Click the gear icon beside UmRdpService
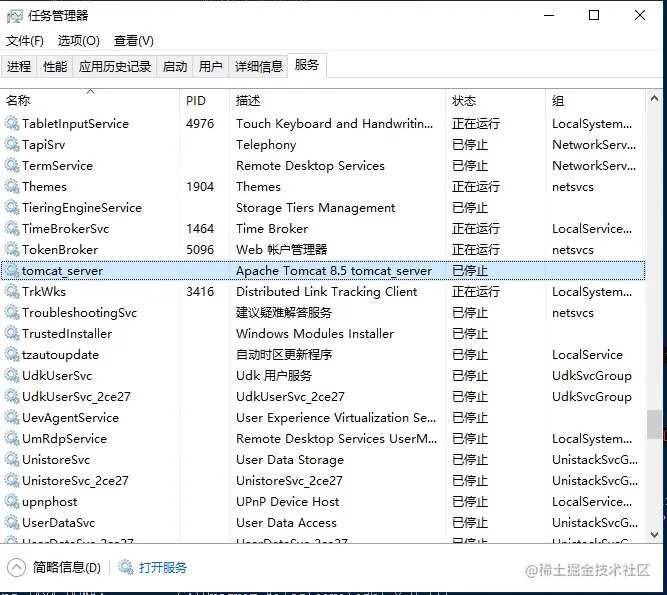The image size is (667, 595). click(12, 438)
